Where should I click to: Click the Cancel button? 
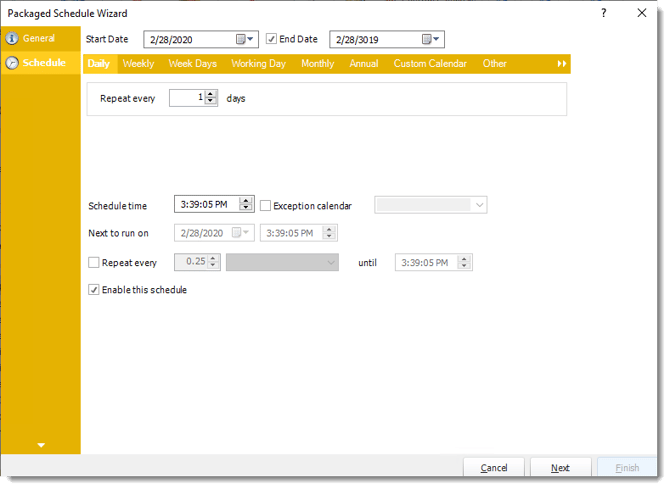click(x=494, y=467)
